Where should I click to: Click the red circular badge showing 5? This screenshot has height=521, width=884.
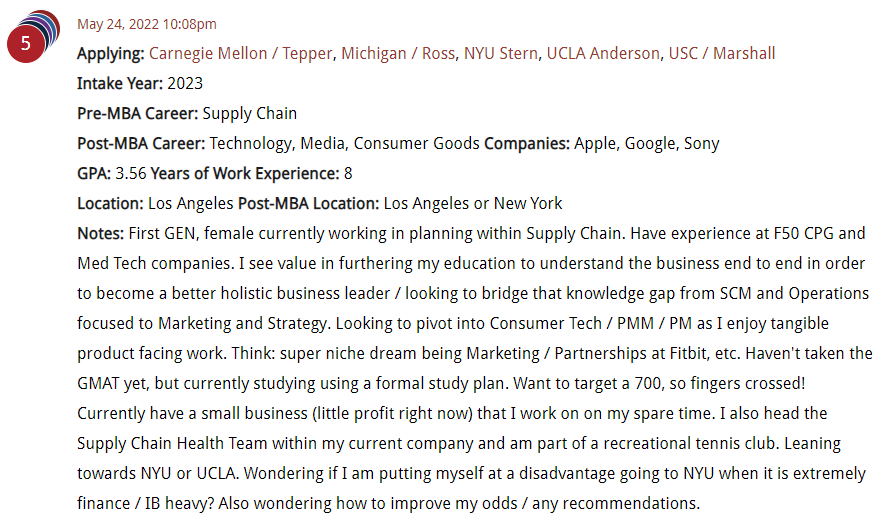click(x=26, y=46)
